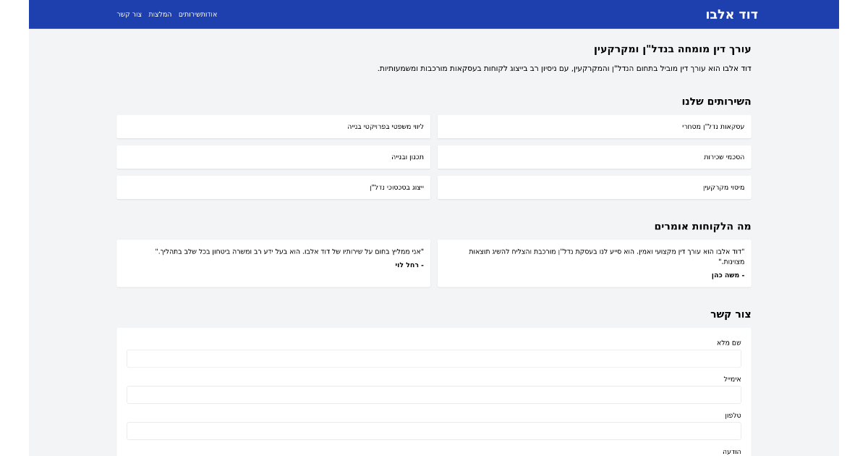
Task: Click the השירותים שלנו section heading
Action: [717, 101]
